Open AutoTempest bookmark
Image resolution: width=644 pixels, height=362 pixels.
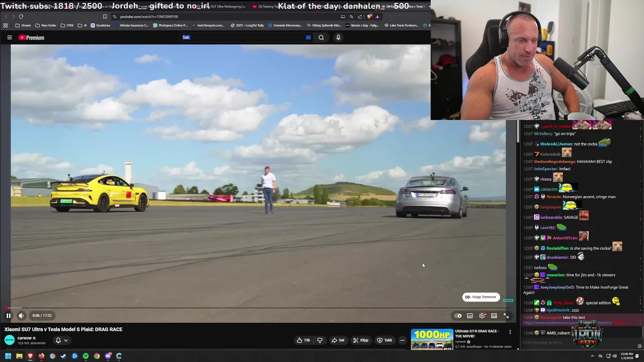point(208,25)
